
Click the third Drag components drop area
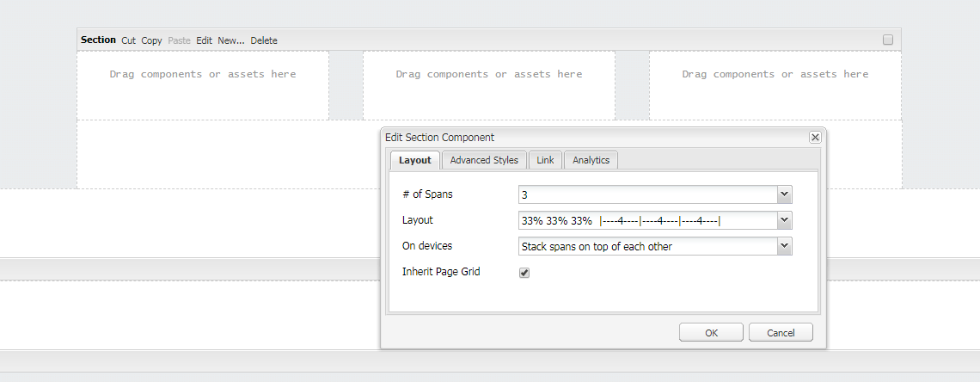click(x=775, y=85)
